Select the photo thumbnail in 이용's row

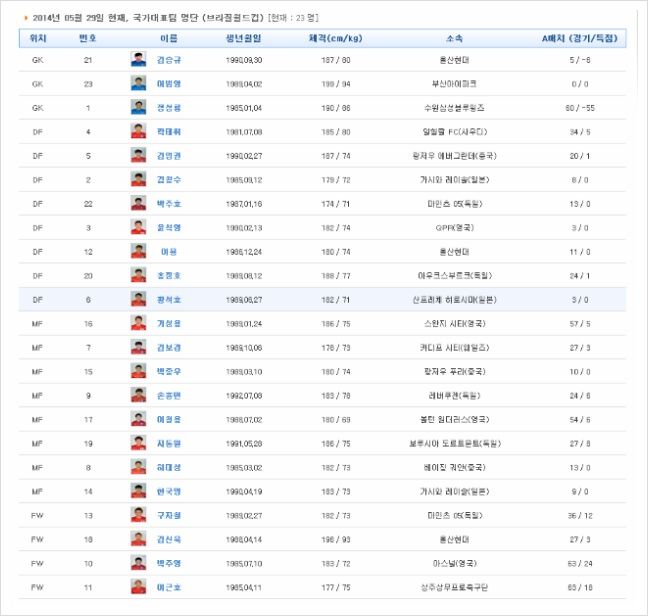pyautogui.click(x=138, y=251)
